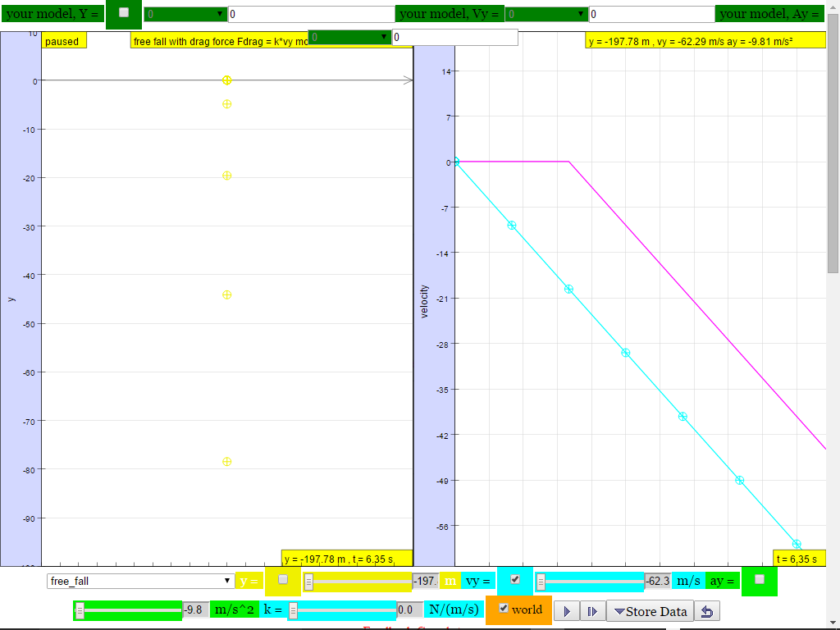Image resolution: width=840 pixels, height=630 pixels.
Task: Click the m/s^2 unit label
Action: click(x=234, y=609)
